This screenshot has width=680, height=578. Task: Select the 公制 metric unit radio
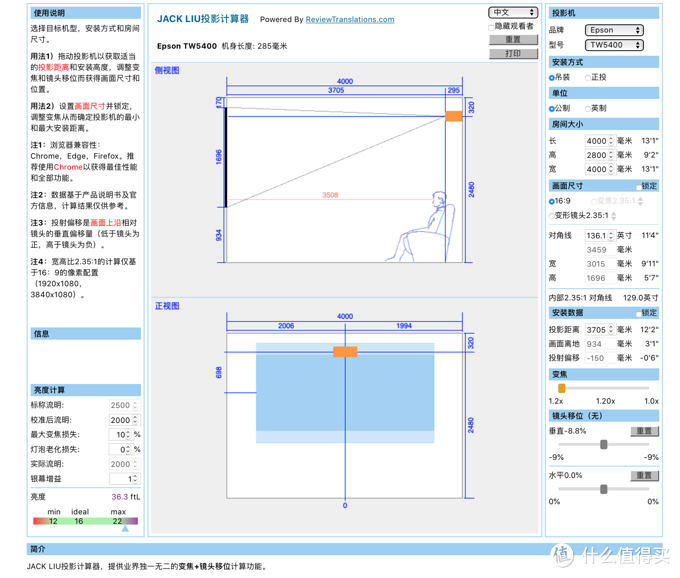coord(552,109)
